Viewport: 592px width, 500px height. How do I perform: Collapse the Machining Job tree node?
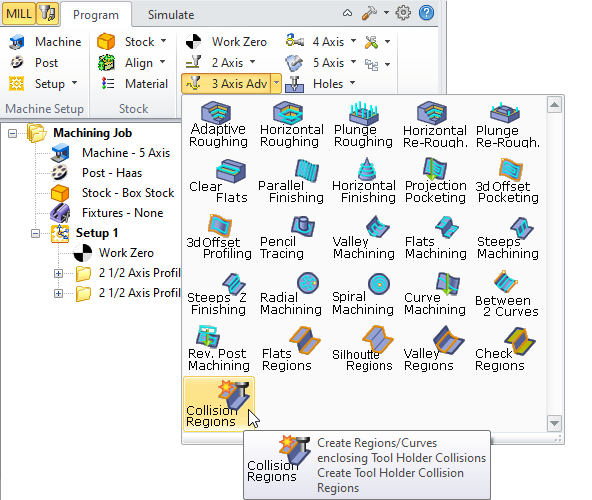12,133
